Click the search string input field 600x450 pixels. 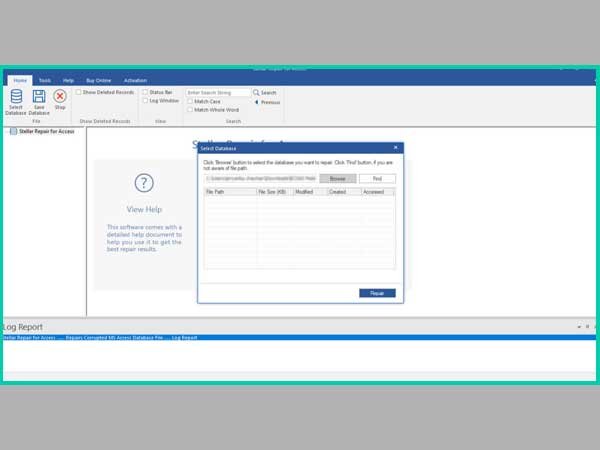[x=218, y=93]
